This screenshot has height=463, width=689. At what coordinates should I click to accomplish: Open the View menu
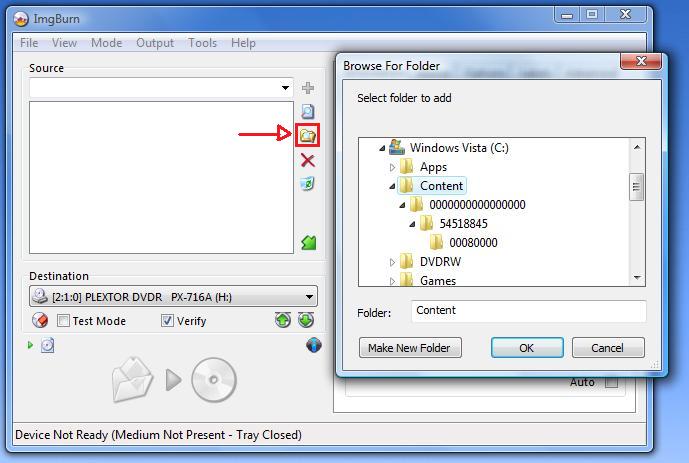64,43
